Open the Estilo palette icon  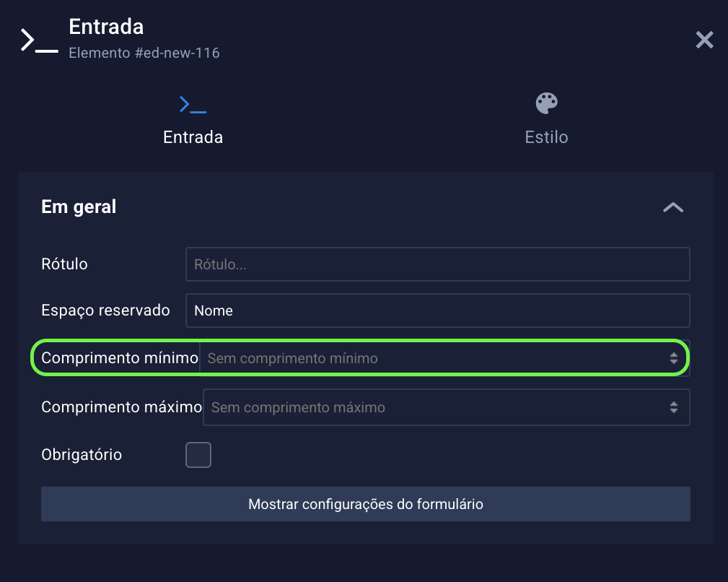click(x=546, y=103)
